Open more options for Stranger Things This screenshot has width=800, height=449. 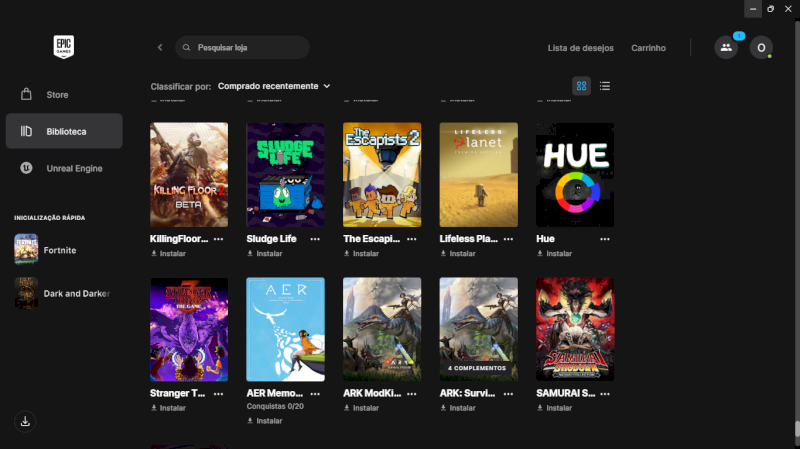coord(218,394)
